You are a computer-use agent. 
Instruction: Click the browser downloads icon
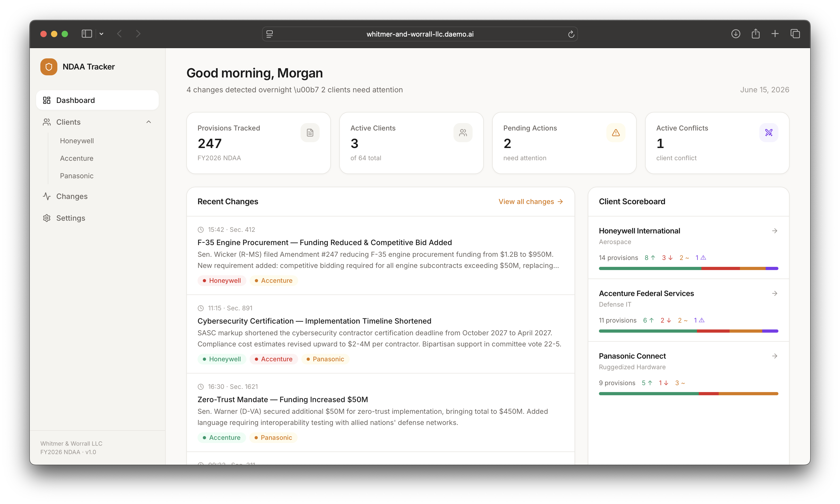pyautogui.click(x=735, y=34)
